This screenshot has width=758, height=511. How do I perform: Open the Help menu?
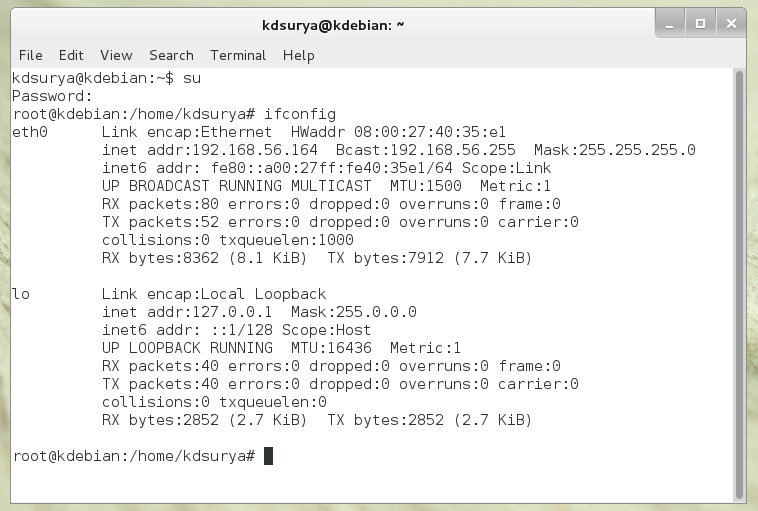tap(298, 55)
